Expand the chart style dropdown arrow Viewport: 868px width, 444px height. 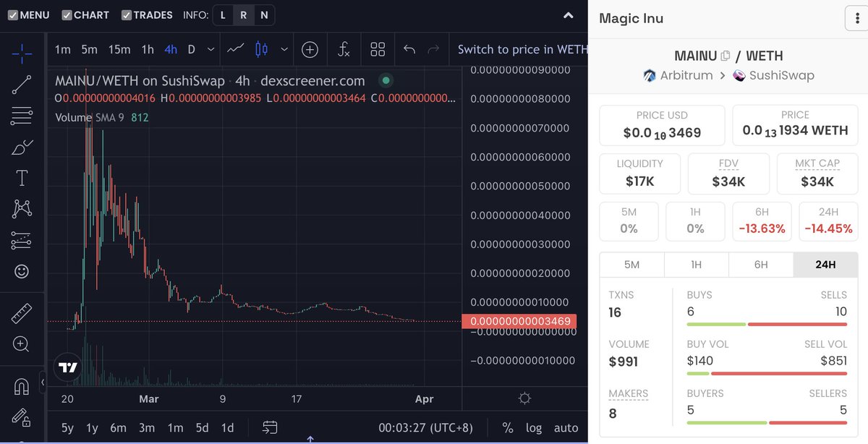(284, 49)
